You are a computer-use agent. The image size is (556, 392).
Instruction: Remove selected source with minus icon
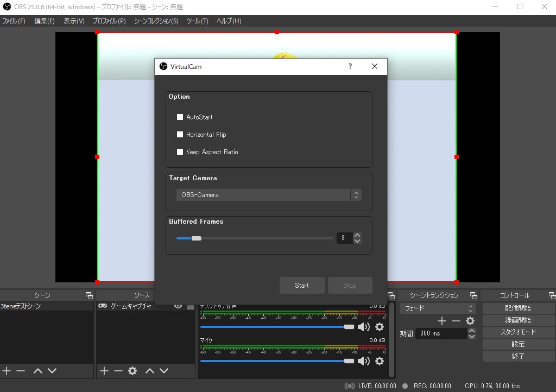[118, 371]
